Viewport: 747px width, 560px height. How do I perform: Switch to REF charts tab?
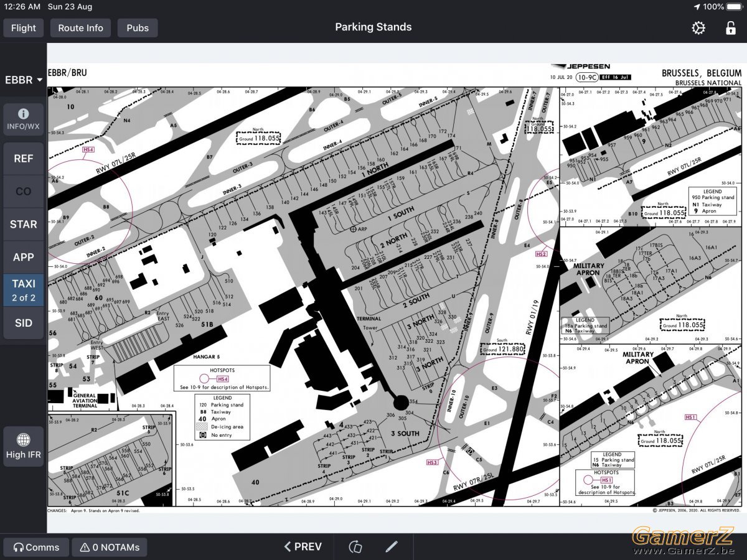coord(24,159)
